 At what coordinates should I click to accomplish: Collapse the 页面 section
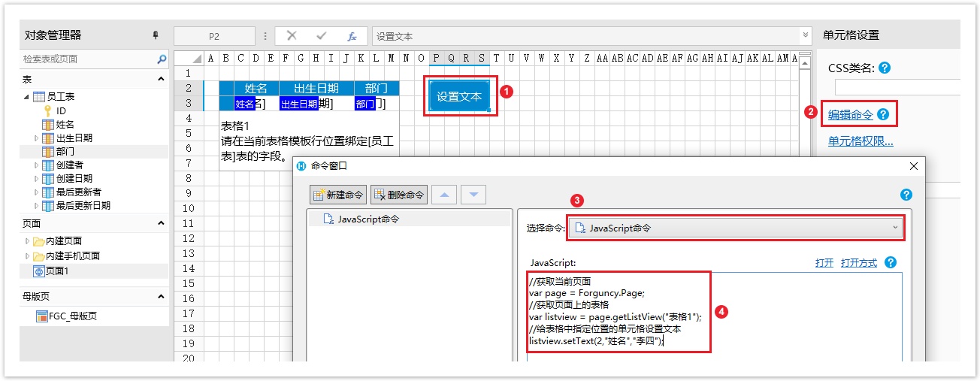[161, 223]
